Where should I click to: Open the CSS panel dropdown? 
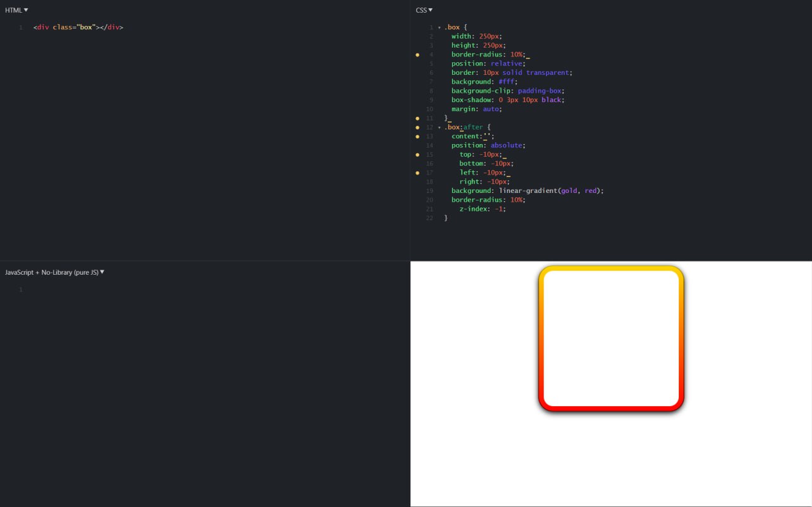[x=424, y=10]
